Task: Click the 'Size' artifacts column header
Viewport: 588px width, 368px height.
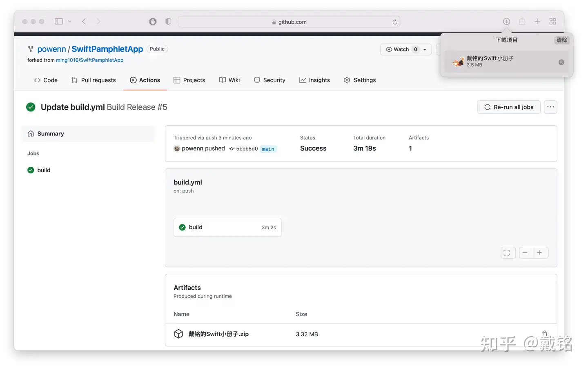Action: coord(301,314)
